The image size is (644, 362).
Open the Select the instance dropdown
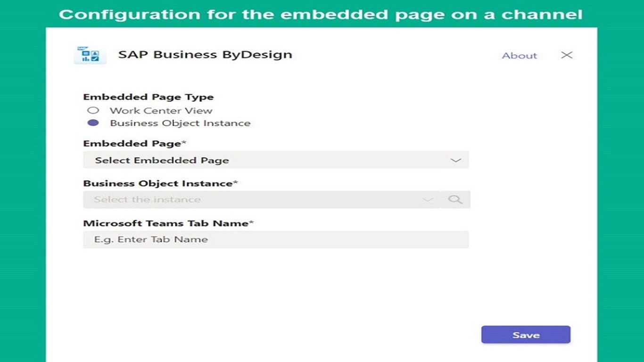coord(255,199)
